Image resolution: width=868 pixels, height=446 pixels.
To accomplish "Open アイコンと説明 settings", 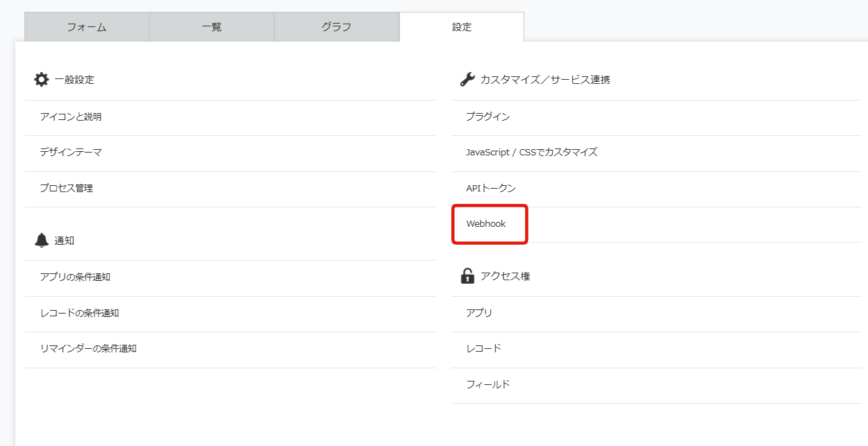I will coord(71,117).
